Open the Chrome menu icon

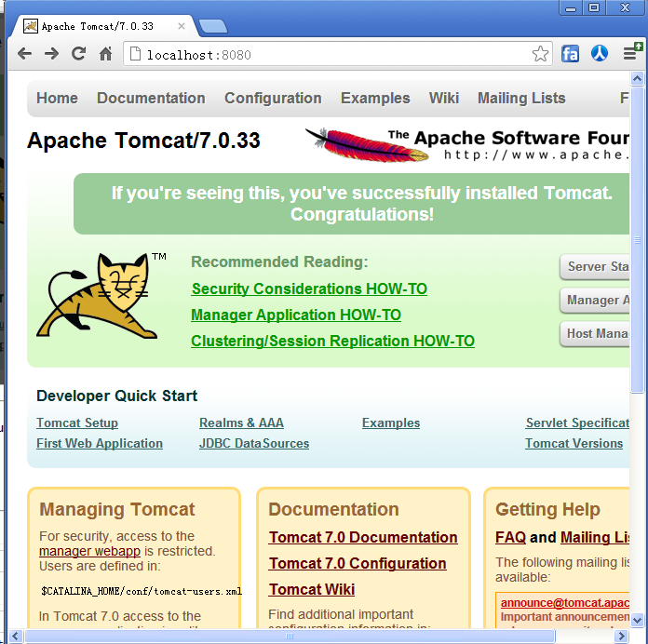[x=630, y=53]
